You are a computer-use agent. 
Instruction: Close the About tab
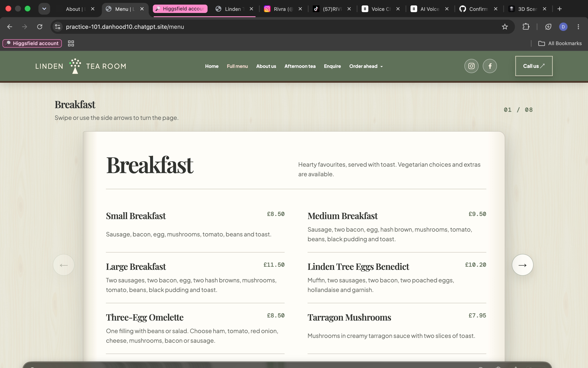pos(93,9)
